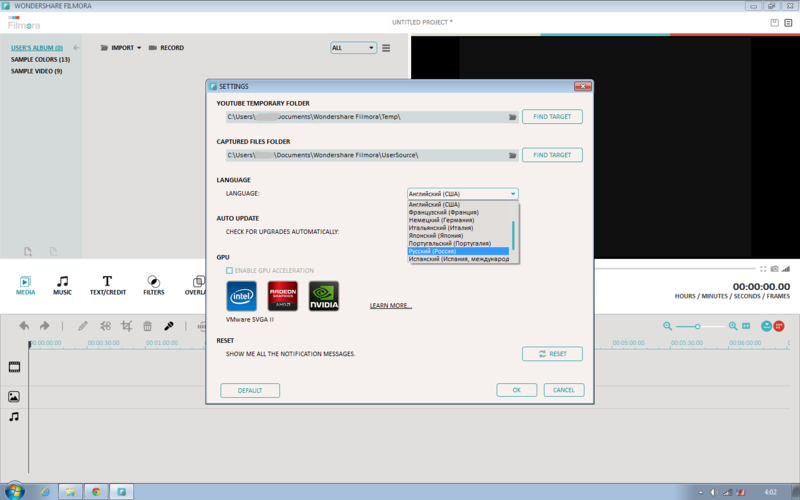Image resolution: width=800 pixels, height=500 pixels.
Task: Select User's Album (0)
Action: (x=37, y=48)
